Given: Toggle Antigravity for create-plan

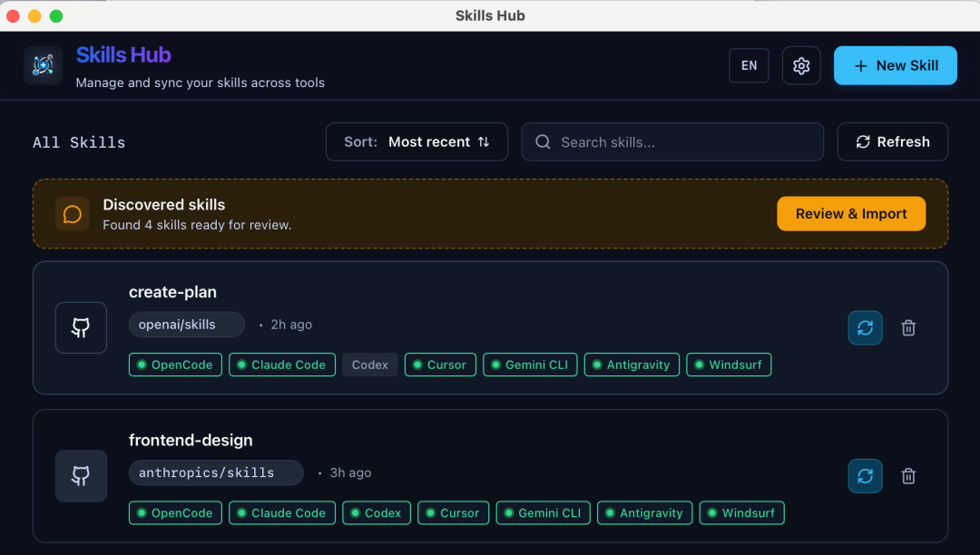Looking at the screenshot, I should [632, 365].
